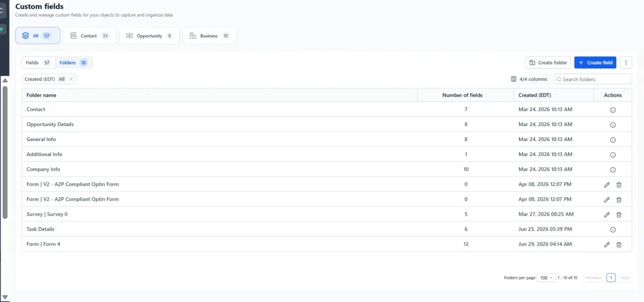Click info icon for Task Details folder

(612, 230)
